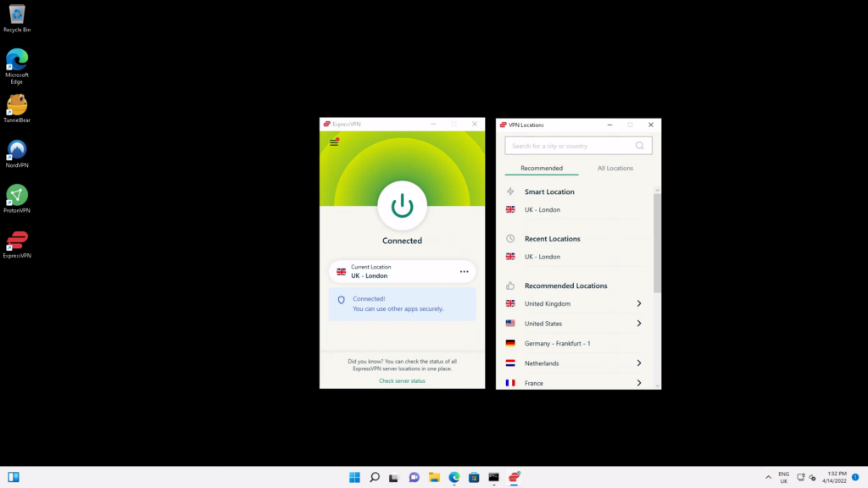This screenshot has height=488, width=868.
Task: Open the Current Location options ellipsis
Action: click(x=464, y=272)
